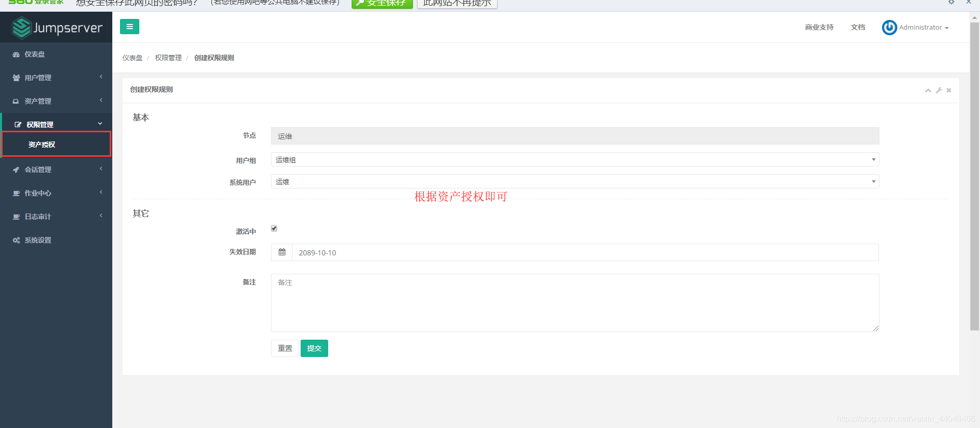Open the 文档 documentation link
This screenshot has height=428, width=980.
pos(858,27)
